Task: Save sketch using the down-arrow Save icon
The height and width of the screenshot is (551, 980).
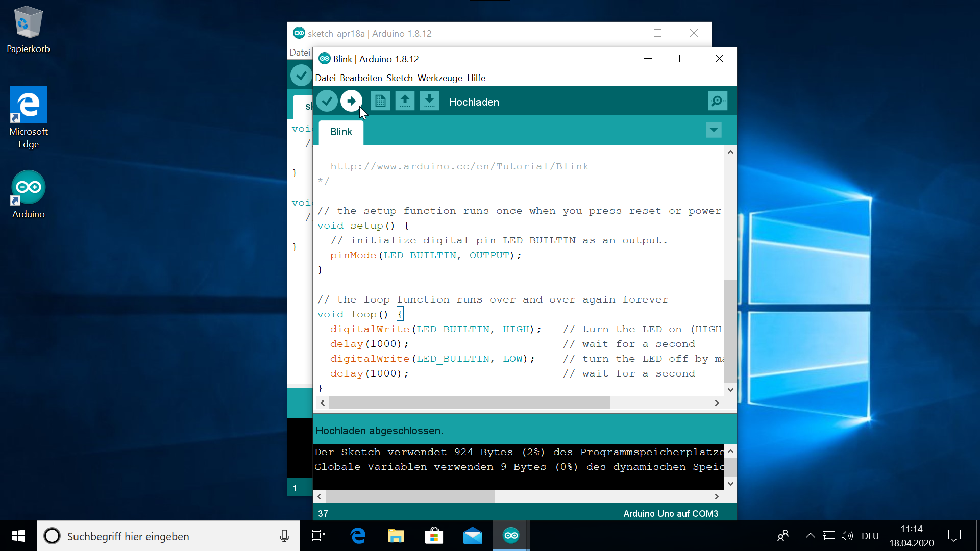Action: click(x=429, y=101)
